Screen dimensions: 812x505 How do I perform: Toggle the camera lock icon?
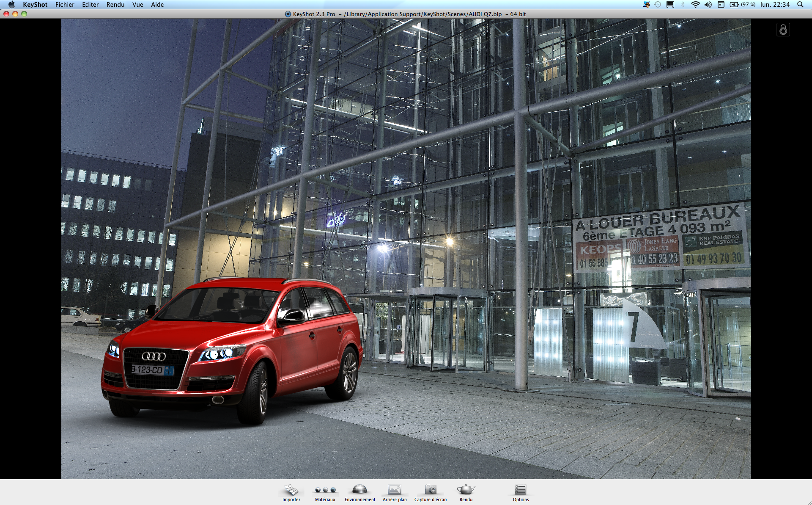coord(783,30)
